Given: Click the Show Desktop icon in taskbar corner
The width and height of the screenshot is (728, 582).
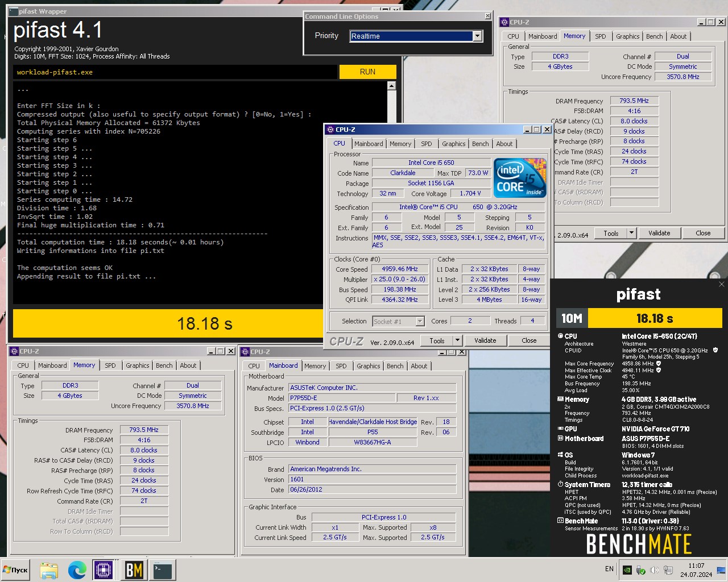Looking at the screenshot, I should click(721, 570).
